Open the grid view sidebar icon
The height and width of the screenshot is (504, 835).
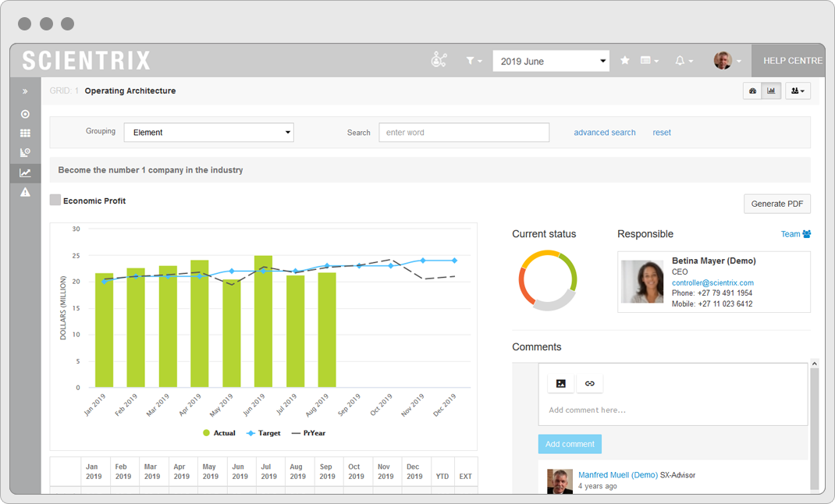tap(25, 133)
